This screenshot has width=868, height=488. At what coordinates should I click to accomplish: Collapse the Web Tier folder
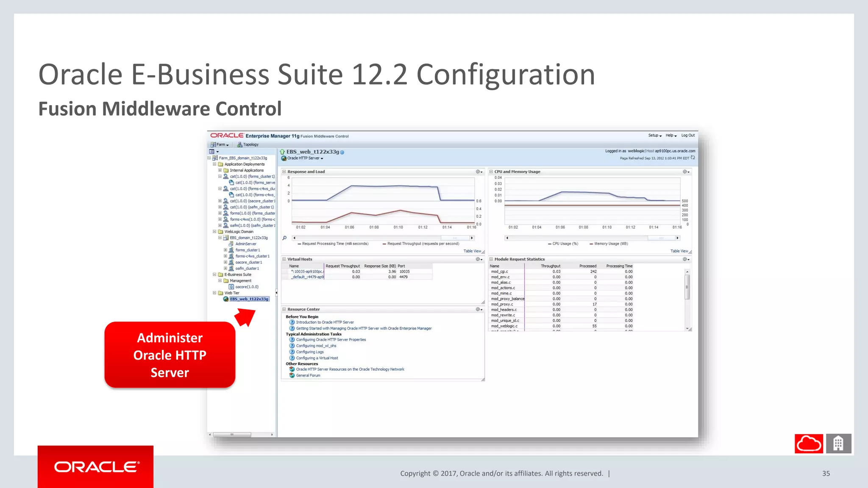click(x=214, y=293)
